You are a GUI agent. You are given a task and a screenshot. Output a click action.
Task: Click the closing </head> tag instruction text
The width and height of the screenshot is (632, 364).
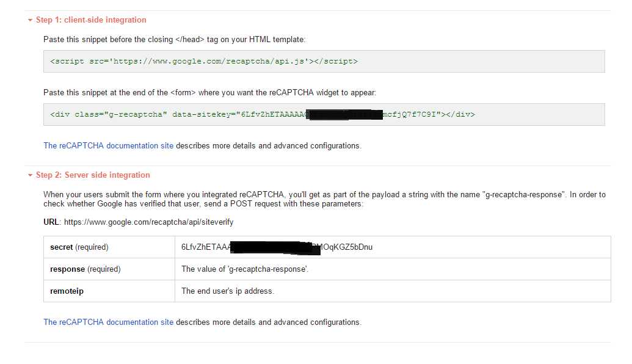point(174,40)
